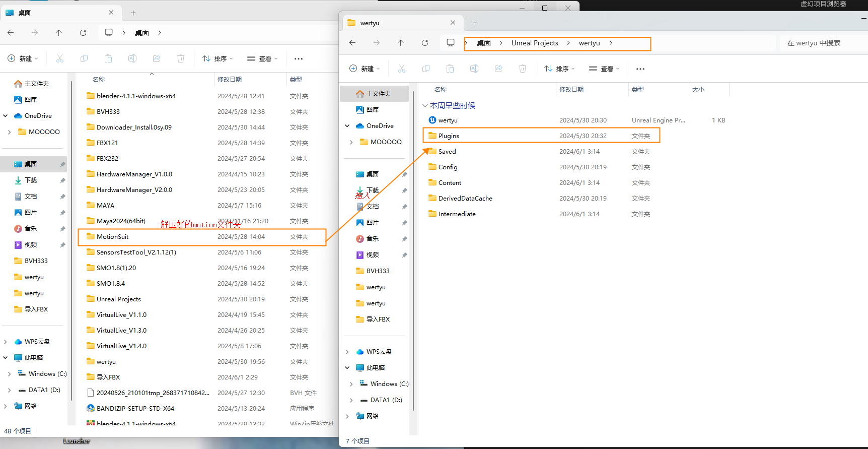Image resolution: width=868 pixels, height=449 pixels.
Task: Click the Up arrow in wertyu window
Action: (400, 43)
